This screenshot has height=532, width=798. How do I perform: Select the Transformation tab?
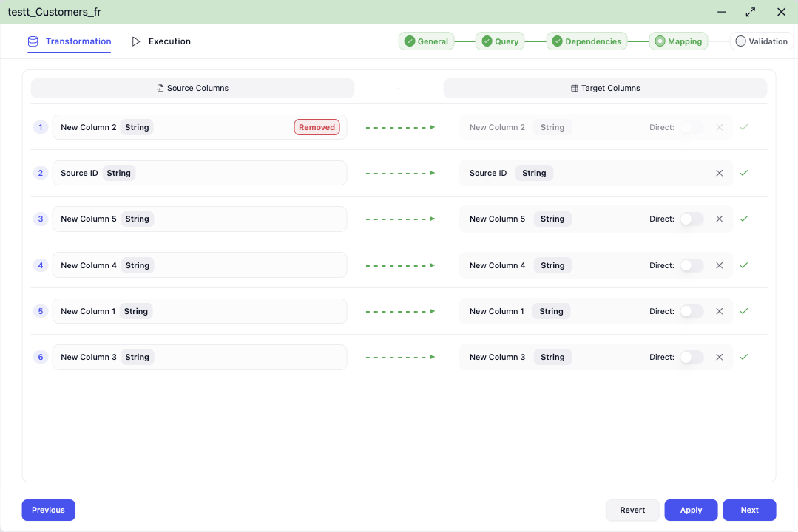pos(70,41)
